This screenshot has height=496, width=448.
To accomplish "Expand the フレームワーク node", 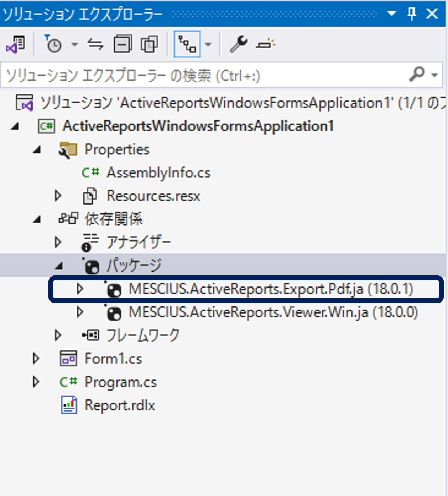I will (58, 335).
